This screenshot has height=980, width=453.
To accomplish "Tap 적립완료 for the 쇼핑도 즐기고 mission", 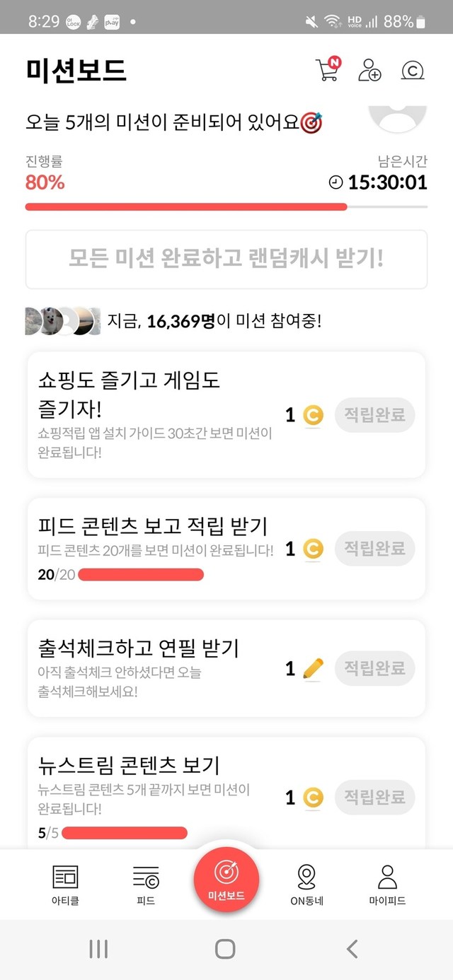I will tap(374, 415).
